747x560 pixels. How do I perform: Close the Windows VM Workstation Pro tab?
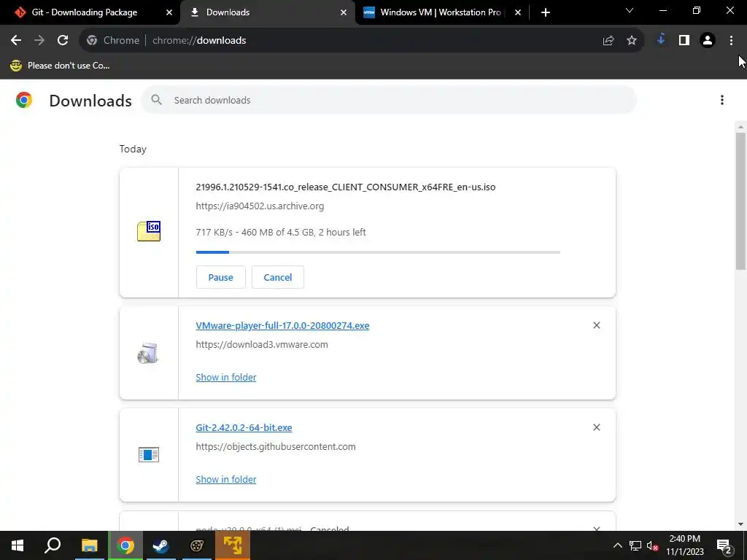tap(518, 12)
